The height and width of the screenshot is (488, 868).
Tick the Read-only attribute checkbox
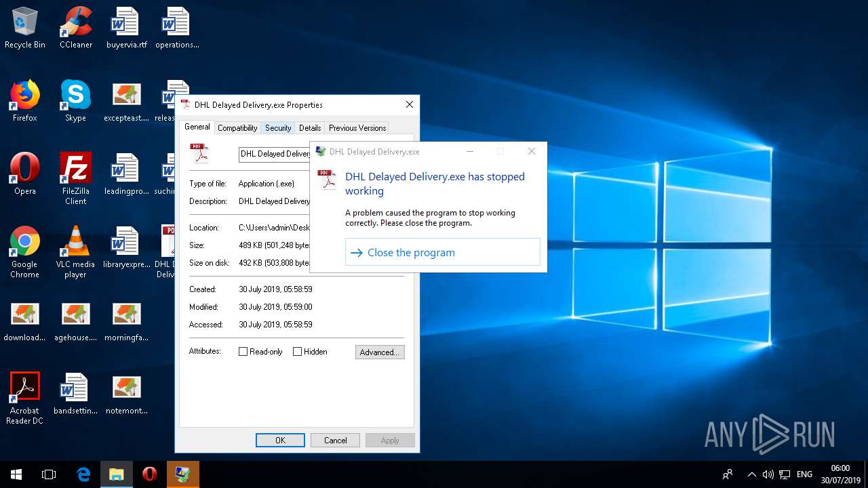point(261,352)
